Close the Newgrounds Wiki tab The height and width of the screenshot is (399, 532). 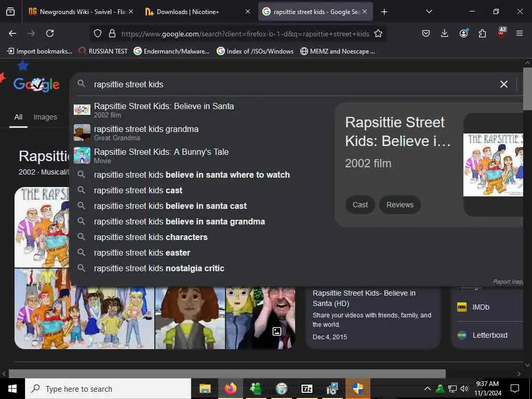[131, 12]
